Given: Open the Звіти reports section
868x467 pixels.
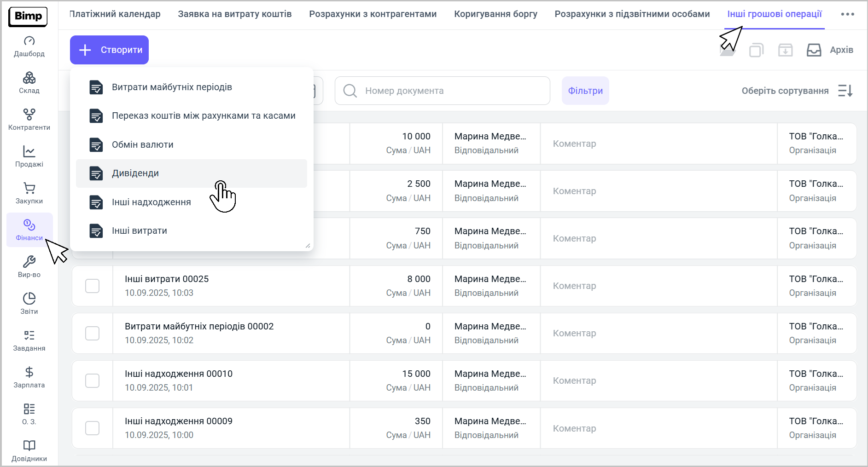Looking at the screenshot, I should [x=29, y=304].
